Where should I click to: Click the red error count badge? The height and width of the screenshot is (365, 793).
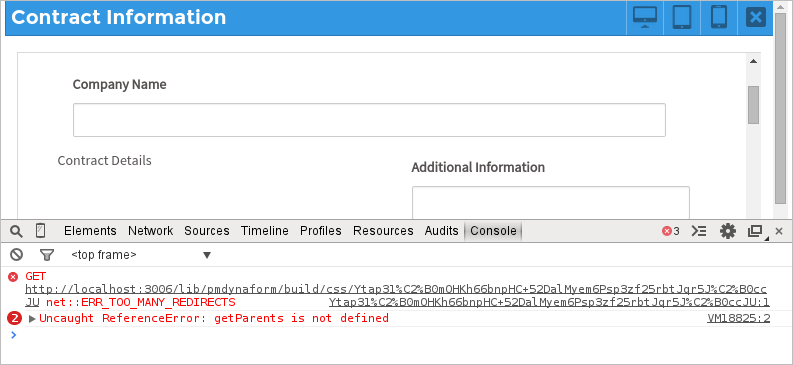tap(671, 231)
